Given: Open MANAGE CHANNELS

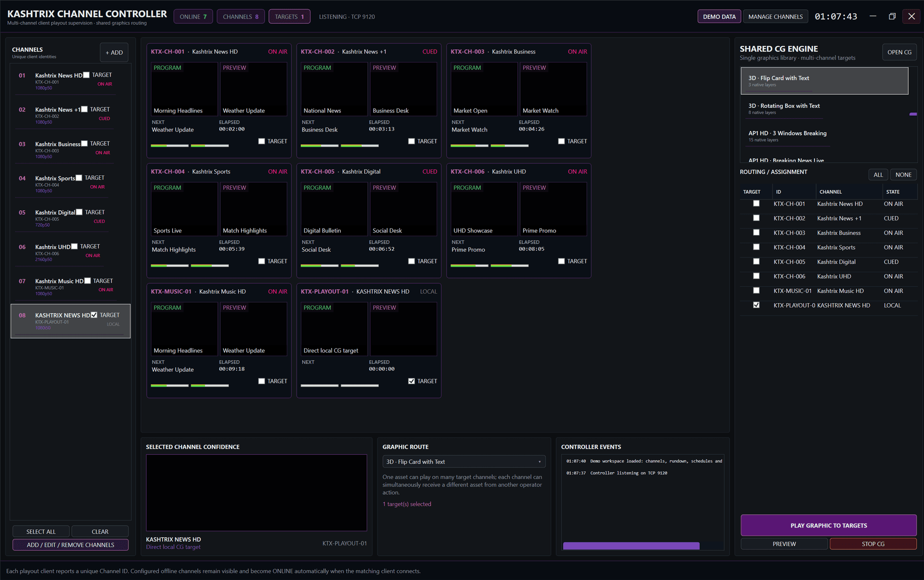Looking at the screenshot, I should coord(775,16).
